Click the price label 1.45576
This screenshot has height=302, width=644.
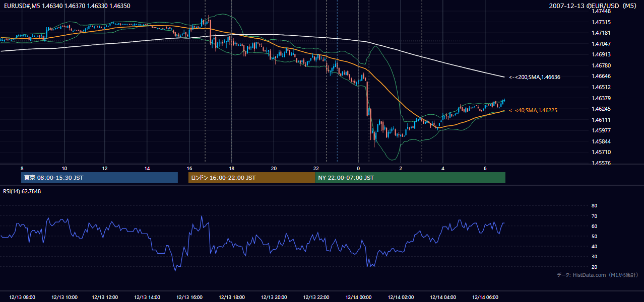point(602,163)
